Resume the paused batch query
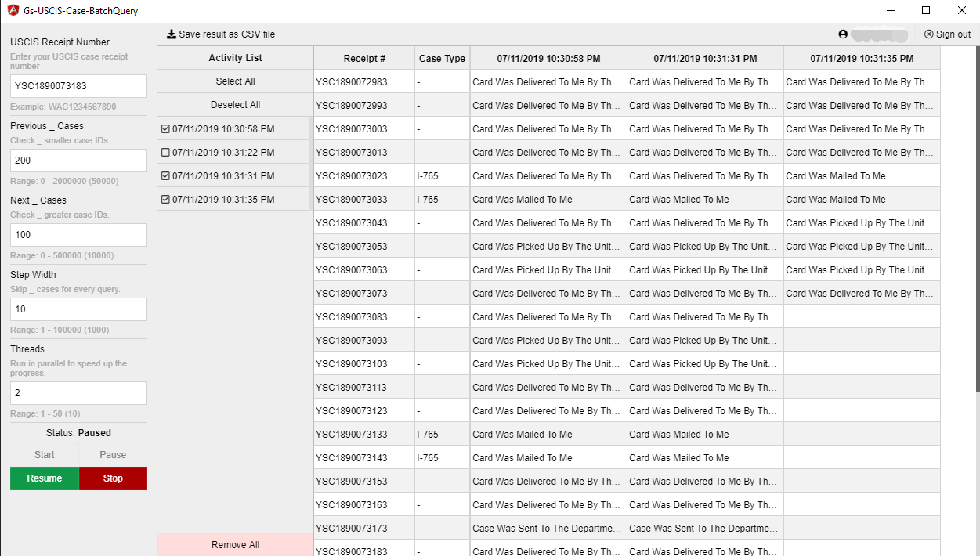Screen dimensions: 980x556 [x=45, y=478]
